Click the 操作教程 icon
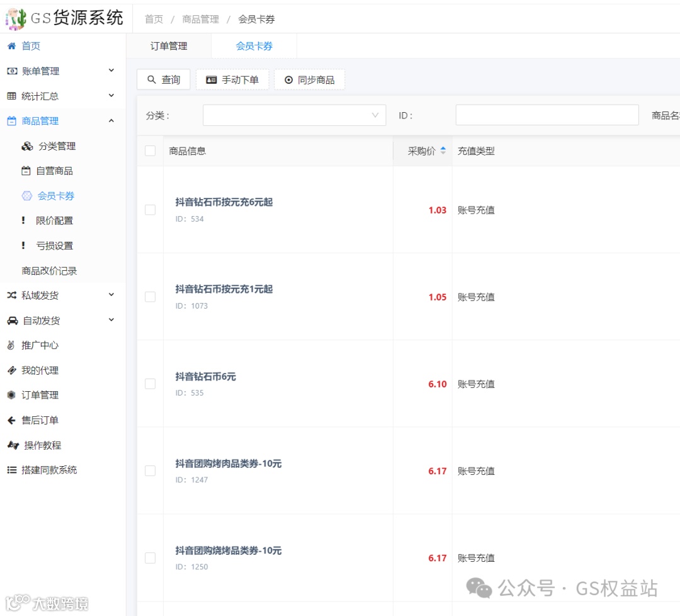Screen dimensions: 680x616 13,445
